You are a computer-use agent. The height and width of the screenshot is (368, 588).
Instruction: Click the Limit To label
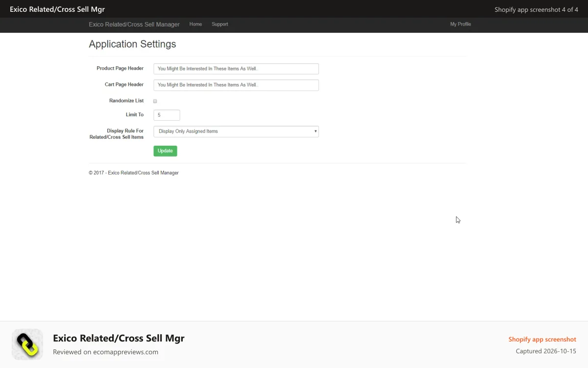[x=135, y=114]
